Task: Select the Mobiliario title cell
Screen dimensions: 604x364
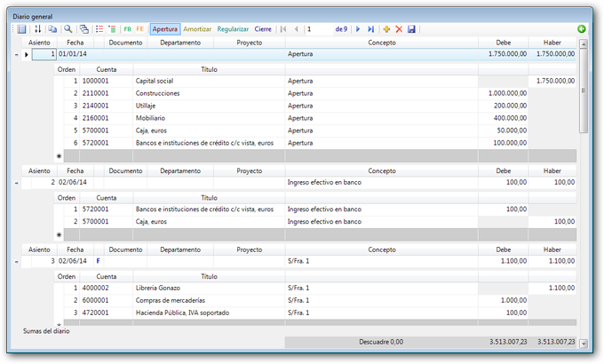Action: pyautogui.click(x=209, y=118)
